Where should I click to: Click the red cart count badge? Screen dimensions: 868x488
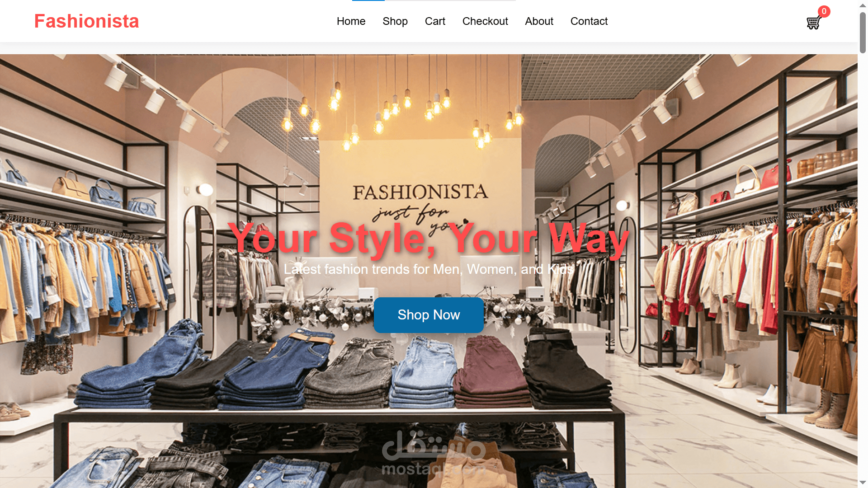(x=824, y=11)
